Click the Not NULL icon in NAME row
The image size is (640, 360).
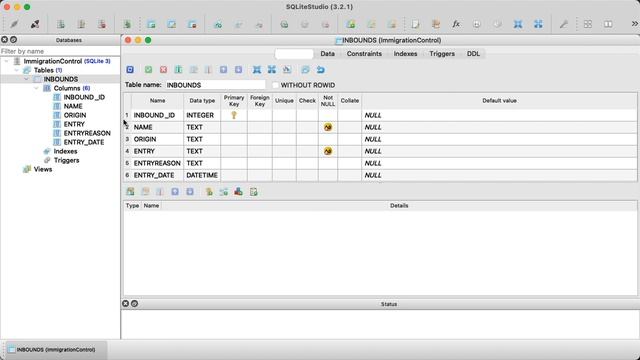click(328, 127)
